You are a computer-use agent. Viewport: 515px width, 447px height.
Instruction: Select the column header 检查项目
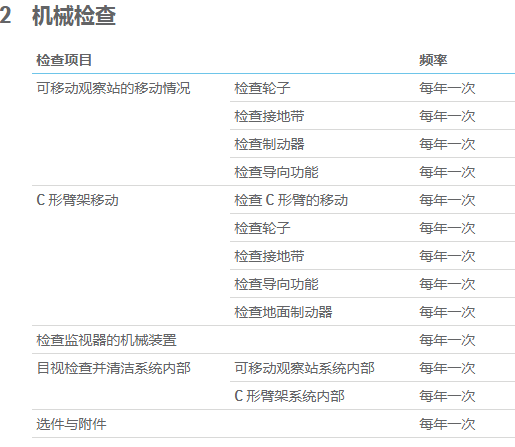click(x=64, y=60)
